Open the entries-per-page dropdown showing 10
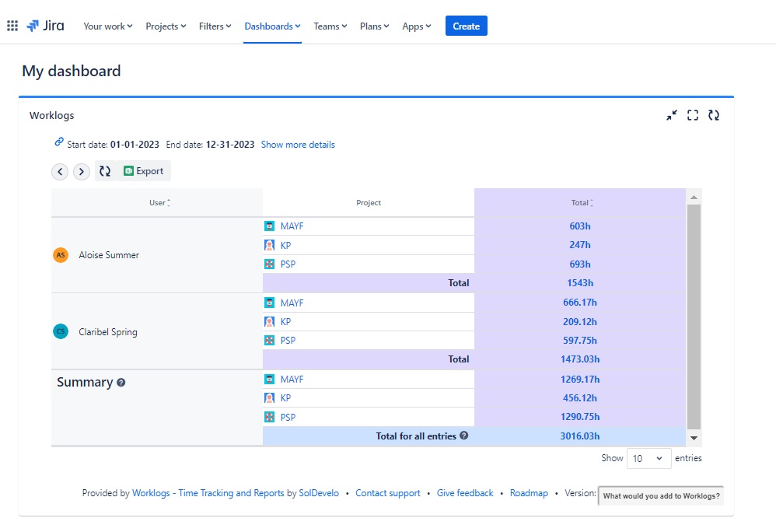 click(x=648, y=458)
